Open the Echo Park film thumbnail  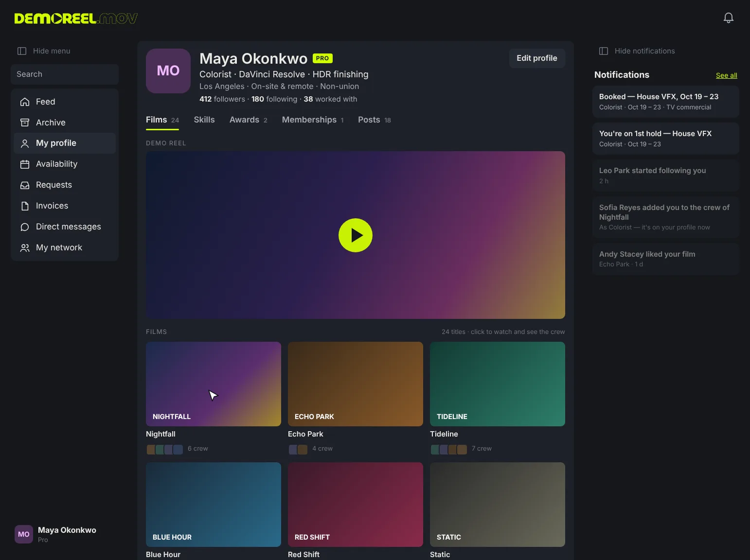356,384
